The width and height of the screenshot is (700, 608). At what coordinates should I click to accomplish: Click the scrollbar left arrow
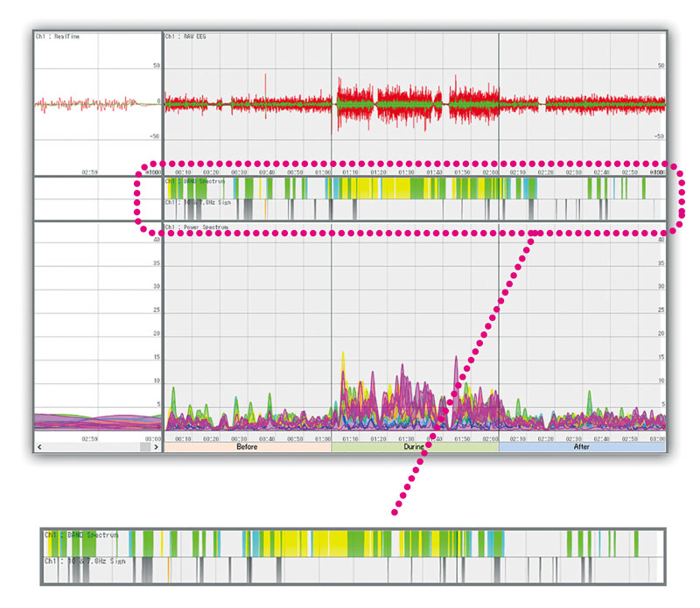[x=39, y=447]
